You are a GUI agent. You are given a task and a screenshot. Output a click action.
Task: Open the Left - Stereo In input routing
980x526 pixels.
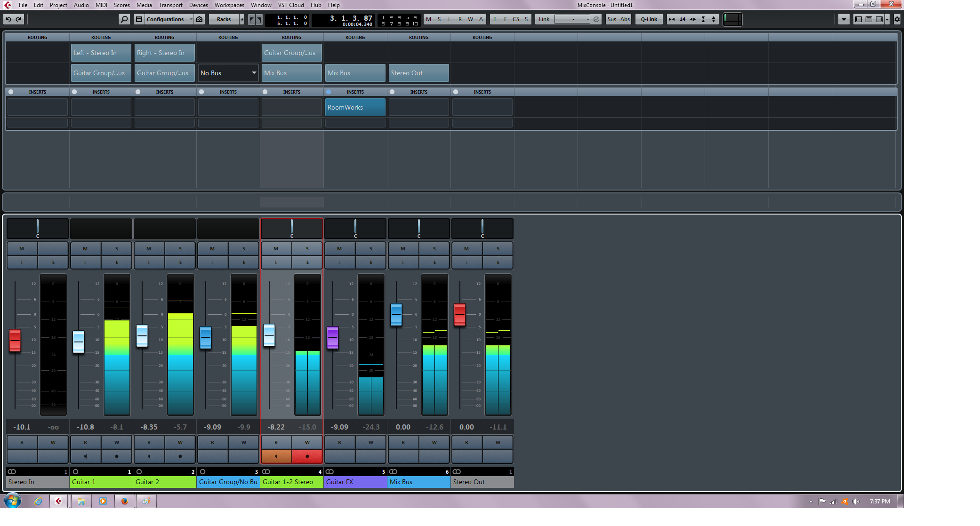point(101,53)
